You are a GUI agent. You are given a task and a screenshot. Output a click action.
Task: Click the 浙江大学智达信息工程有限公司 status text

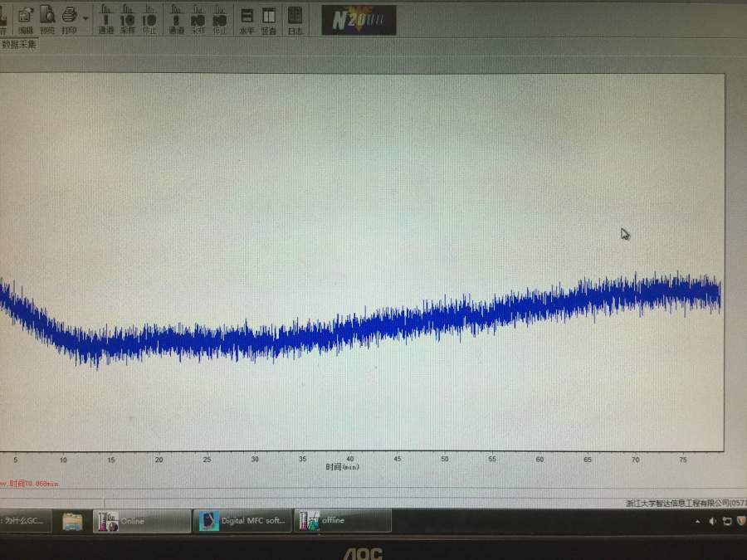[686, 503]
